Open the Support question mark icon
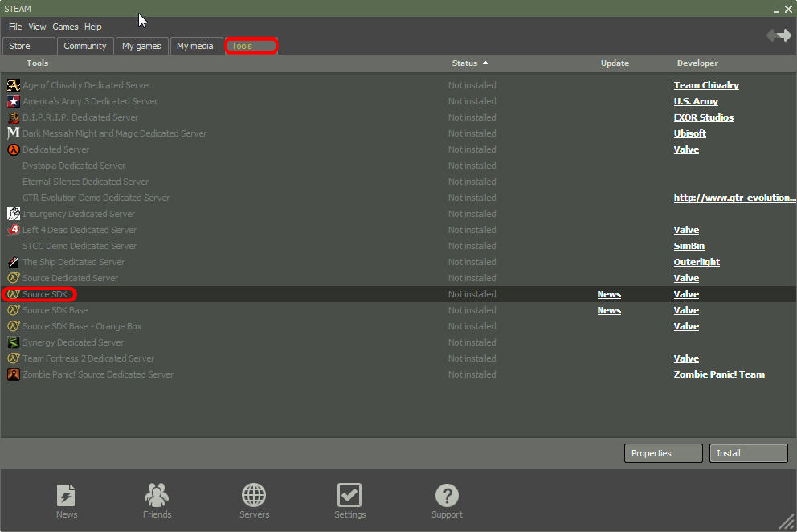The image size is (797, 532). pos(447,495)
